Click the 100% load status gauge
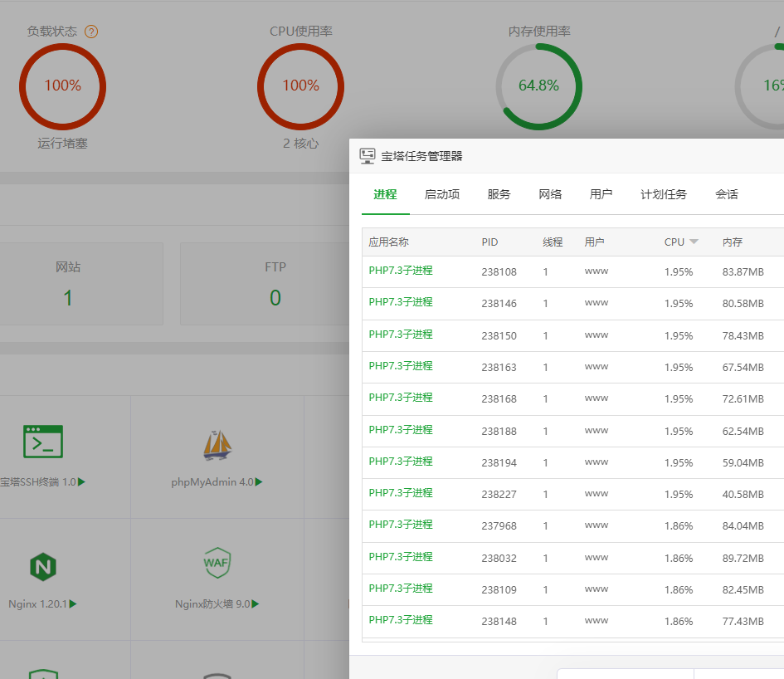The width and height of the screenshot is (784, 679). pyautogui.click(x=62, y=85)
